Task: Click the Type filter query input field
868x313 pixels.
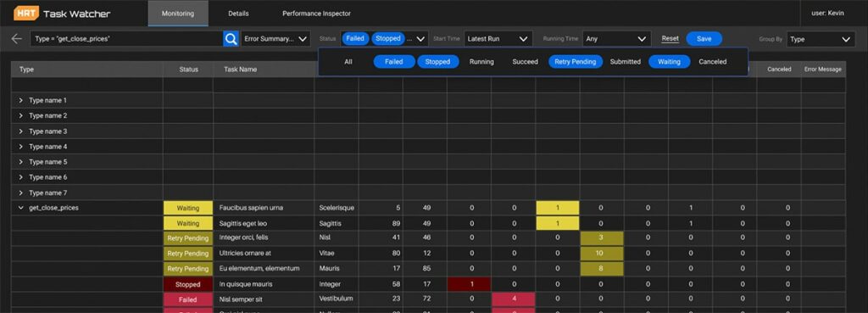Action: coord(127,39)
